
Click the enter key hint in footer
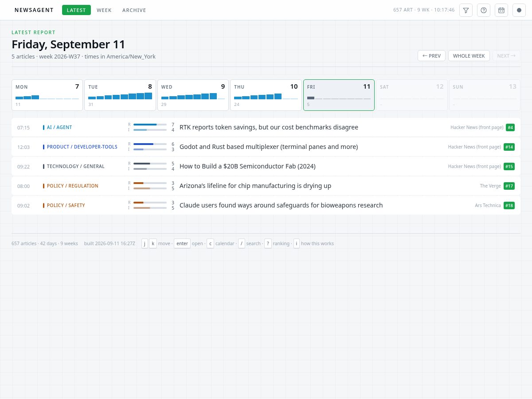point(182,243)
